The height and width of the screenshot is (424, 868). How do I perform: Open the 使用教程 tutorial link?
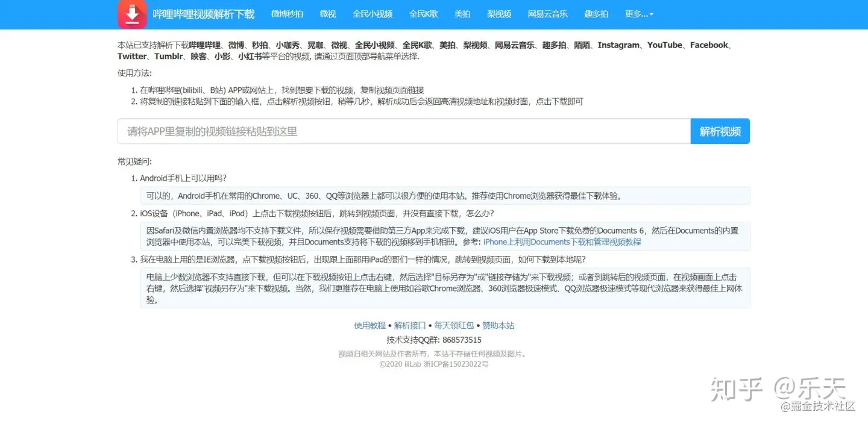pyautogui.click(x=369, y=325)
